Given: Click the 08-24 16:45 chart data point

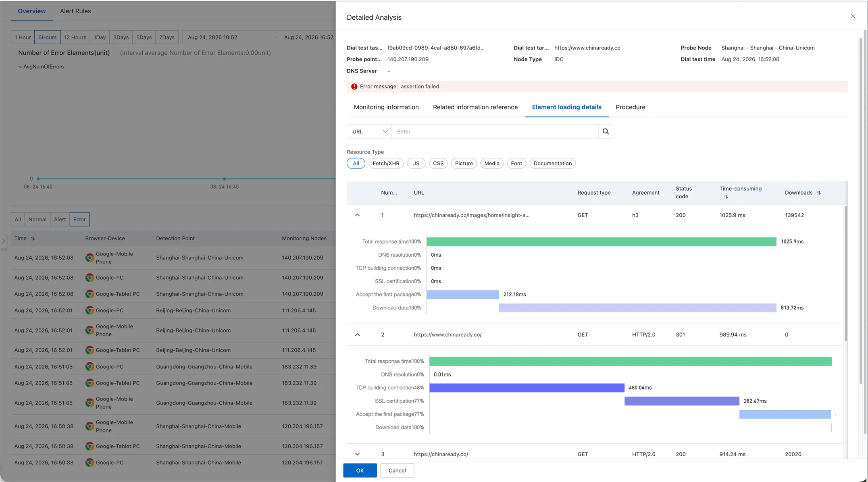Looking at the screenshot, I should coord(225,179).
